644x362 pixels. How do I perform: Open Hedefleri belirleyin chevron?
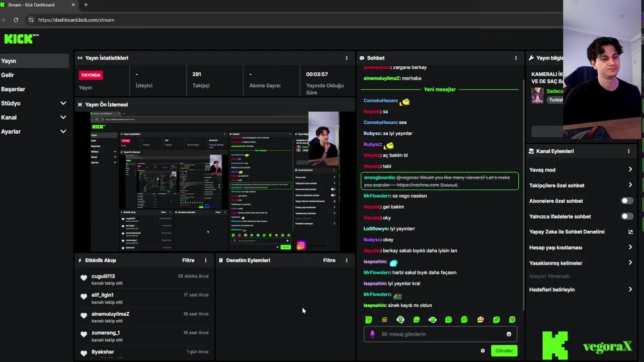point(630,290)
